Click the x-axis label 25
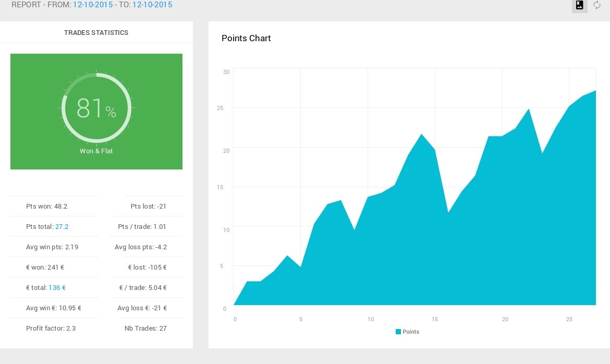 (x=569, y=319)
